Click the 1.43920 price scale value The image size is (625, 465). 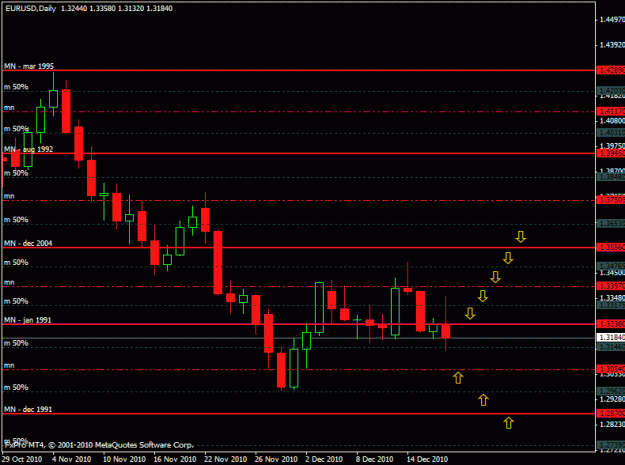612,45
